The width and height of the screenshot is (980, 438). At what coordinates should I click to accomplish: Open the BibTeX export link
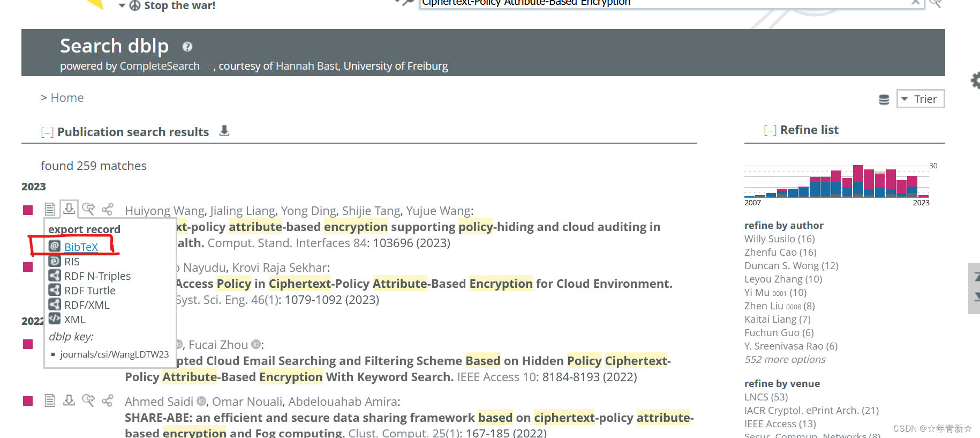click(x=81, y=247)
